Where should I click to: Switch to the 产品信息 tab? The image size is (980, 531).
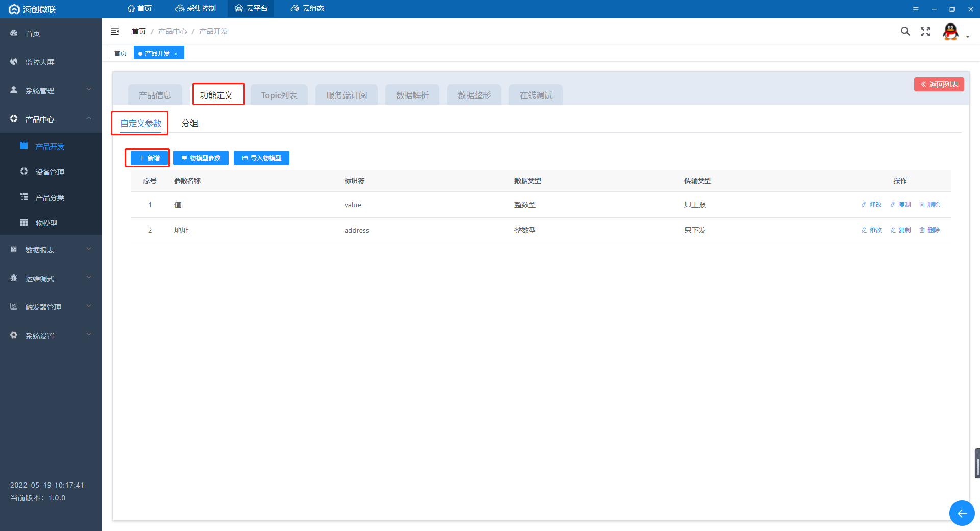155,95
